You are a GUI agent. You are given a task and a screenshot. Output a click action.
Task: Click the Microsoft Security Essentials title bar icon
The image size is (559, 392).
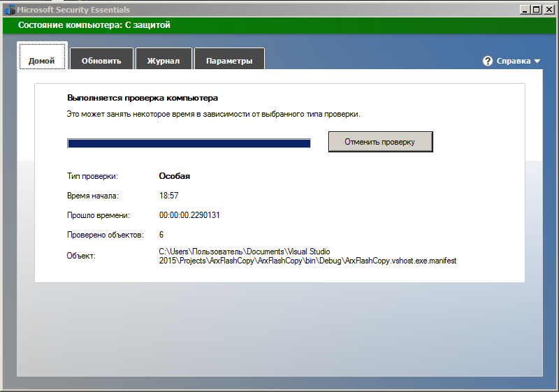point(9,10)
